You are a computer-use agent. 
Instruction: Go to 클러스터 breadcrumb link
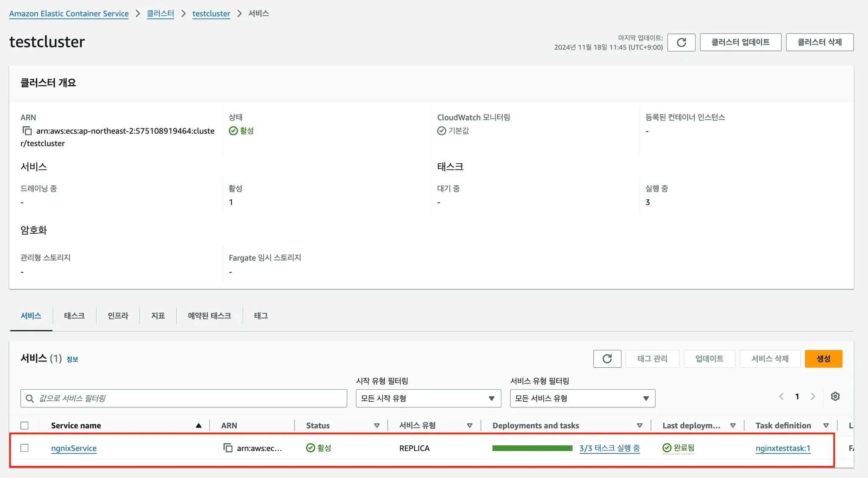[x=160, y=14]
